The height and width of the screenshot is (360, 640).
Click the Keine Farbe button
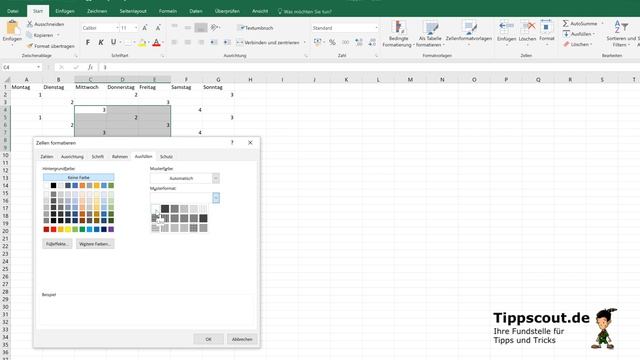78,178
